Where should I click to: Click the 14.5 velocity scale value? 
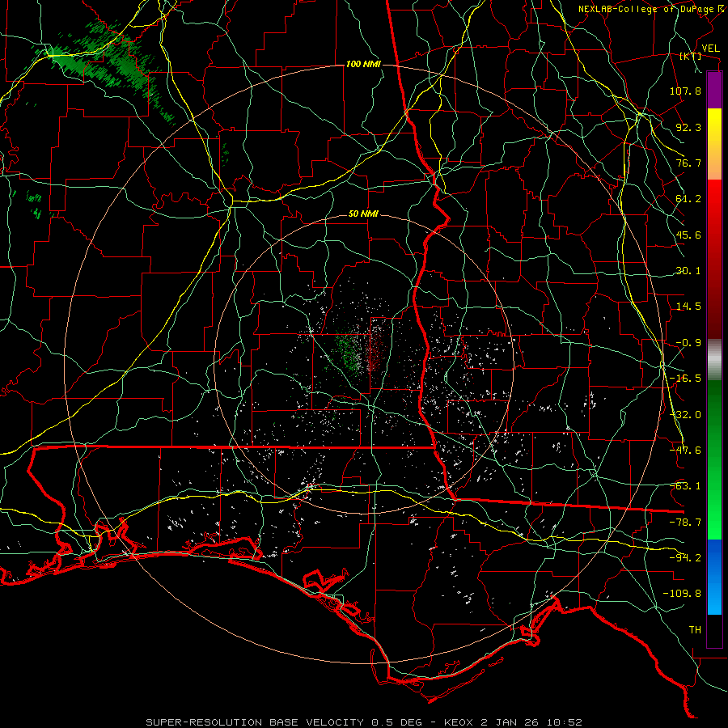coord(688,307)
